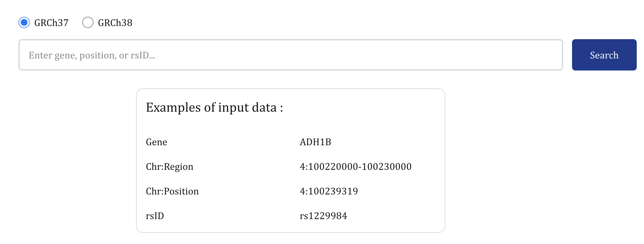Click the Chr:Region row label

coord(170,167)
